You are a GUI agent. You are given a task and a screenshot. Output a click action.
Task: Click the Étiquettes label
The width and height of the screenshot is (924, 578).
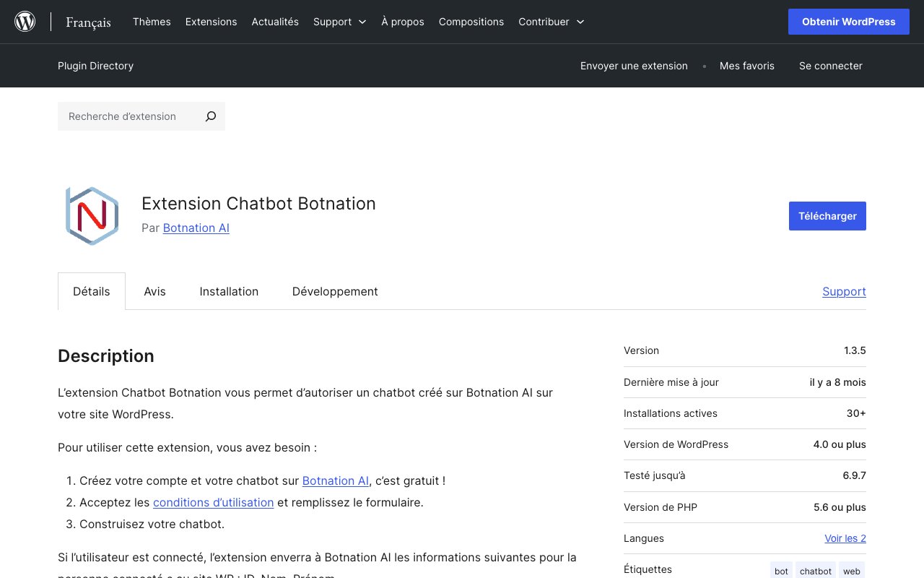[x=648, y=569]
